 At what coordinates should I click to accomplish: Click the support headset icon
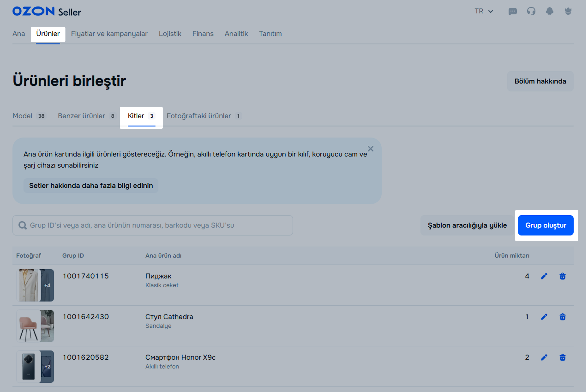531,11
